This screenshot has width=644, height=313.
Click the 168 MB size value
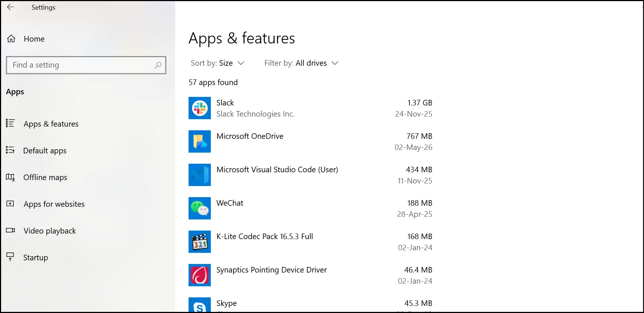[x=420, y=237]
